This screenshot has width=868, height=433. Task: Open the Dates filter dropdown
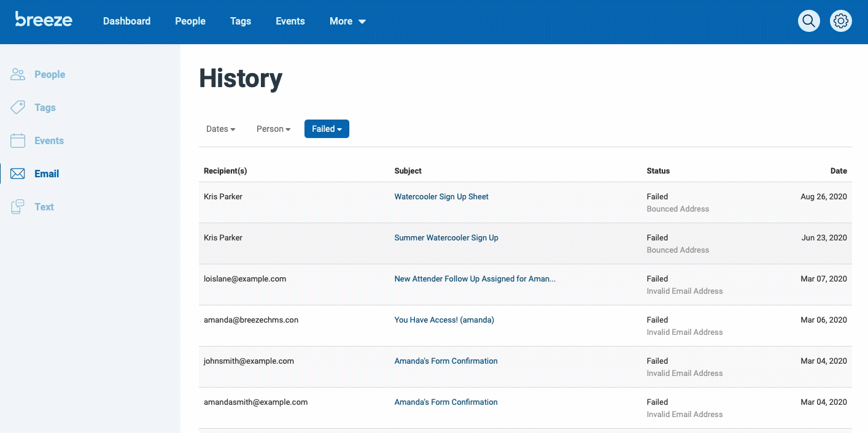tap(221, 129)
